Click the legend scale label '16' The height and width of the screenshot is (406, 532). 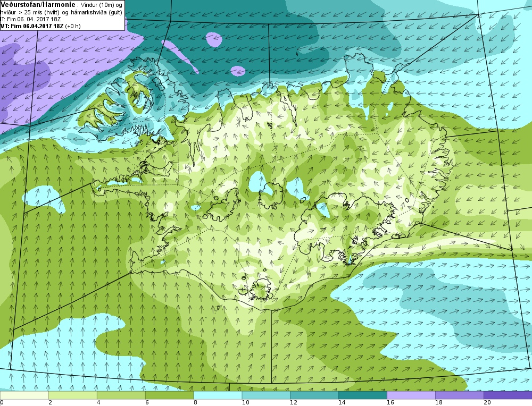390,402
